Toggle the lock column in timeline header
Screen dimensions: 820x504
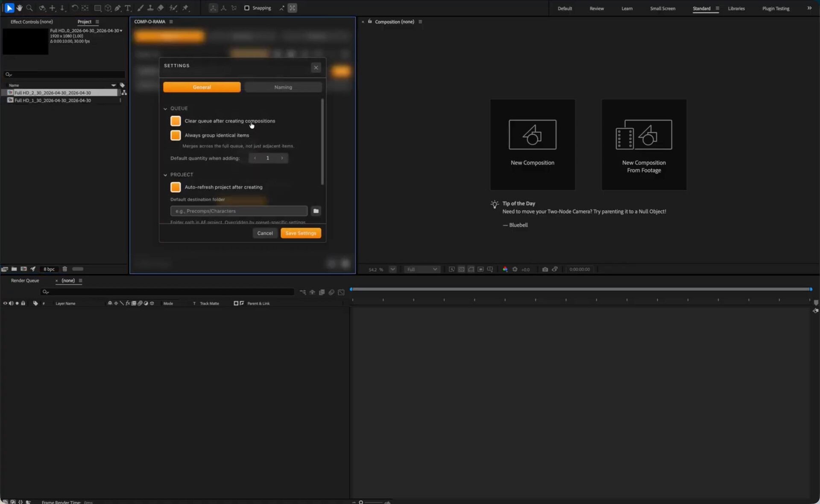(x=23, y=303)
